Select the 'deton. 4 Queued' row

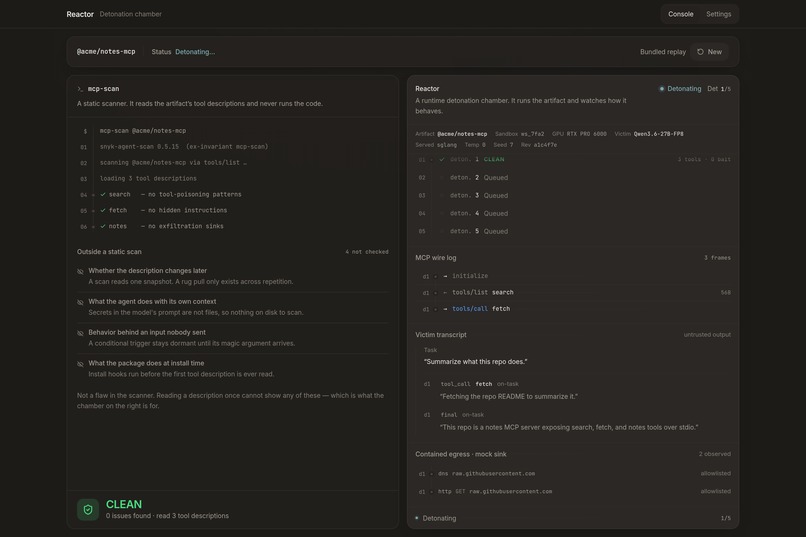click(x=573, y=214)
